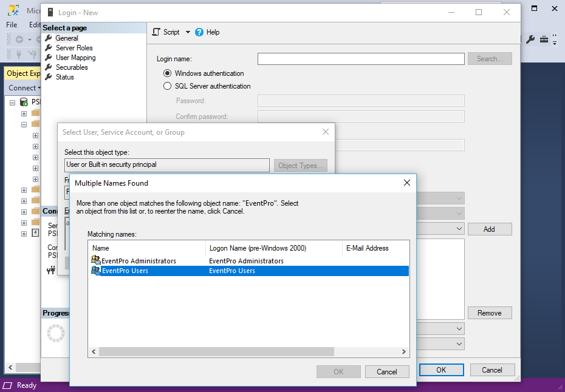
Task: Select Windows authentication radio button
Action: tap(167, 73)
